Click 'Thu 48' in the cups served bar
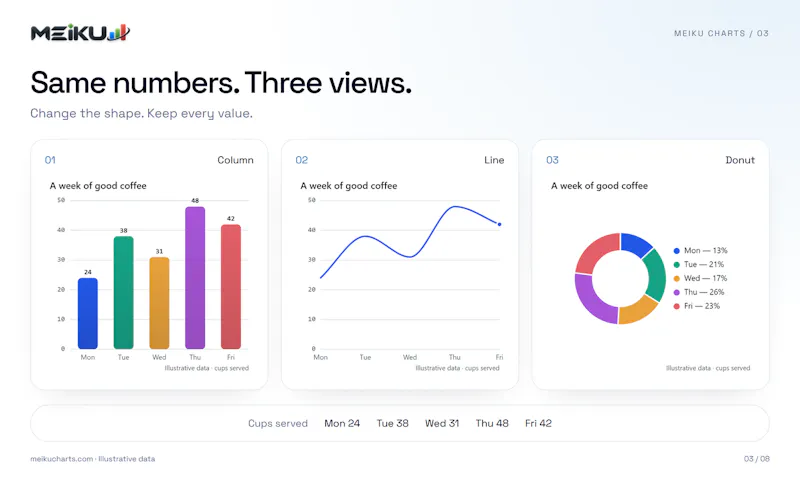800x479 pixels. click(492, 423)
